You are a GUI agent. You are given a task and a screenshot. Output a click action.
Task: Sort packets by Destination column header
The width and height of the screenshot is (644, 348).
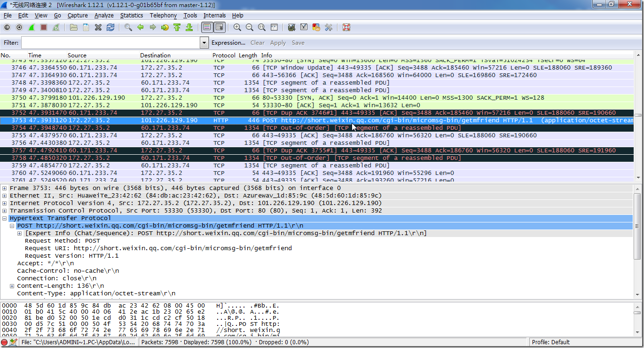(175, 55)
